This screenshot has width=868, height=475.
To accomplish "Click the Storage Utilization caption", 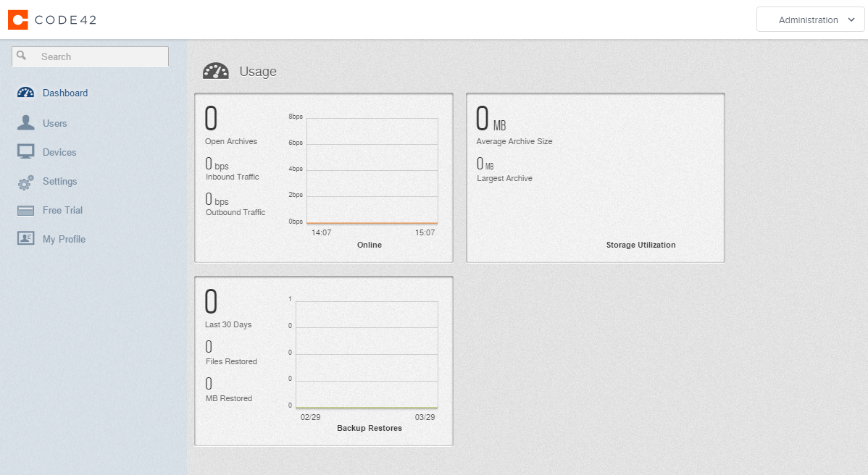I will click(x=641, y=245).
